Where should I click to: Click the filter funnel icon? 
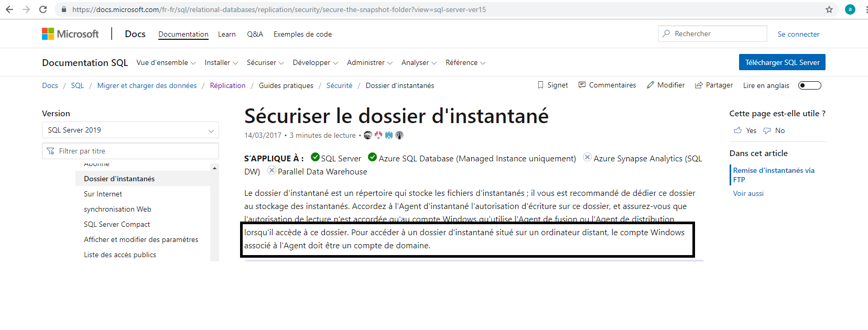pos(51,151)
